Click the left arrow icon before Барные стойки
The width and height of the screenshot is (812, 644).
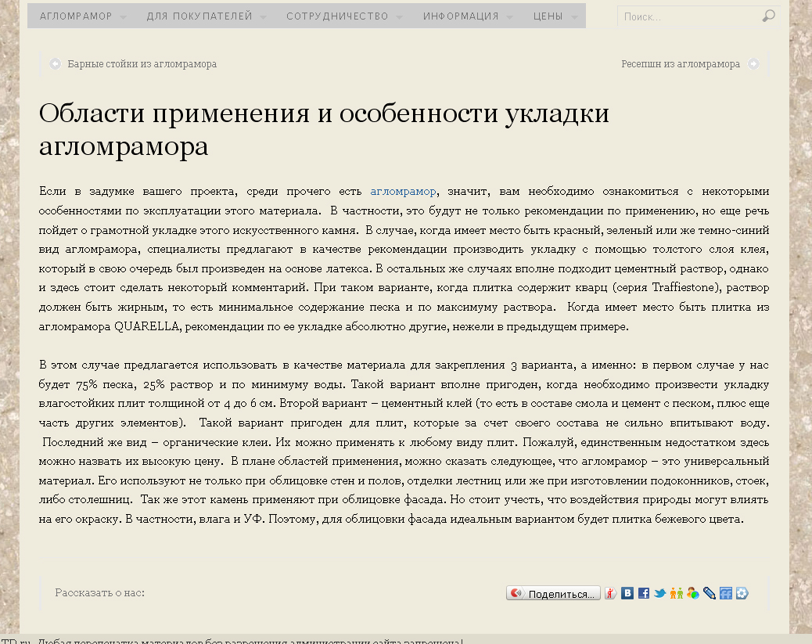point(55,63)
